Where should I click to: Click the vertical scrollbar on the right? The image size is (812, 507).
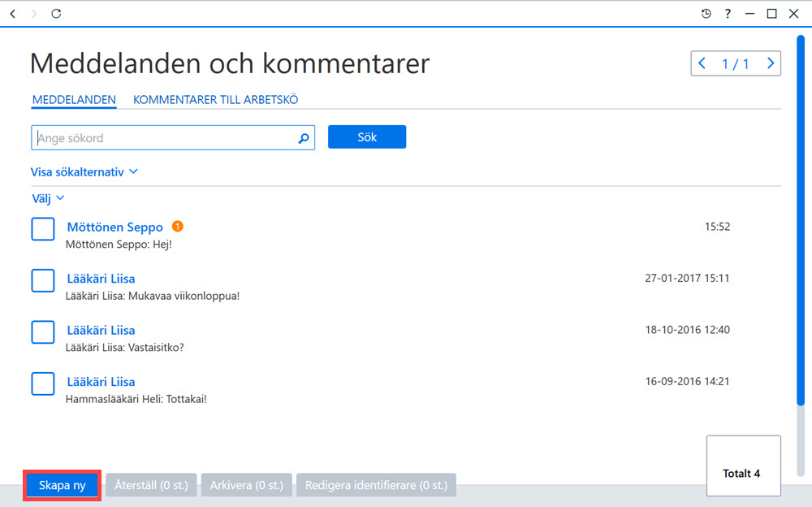[801, 220]
